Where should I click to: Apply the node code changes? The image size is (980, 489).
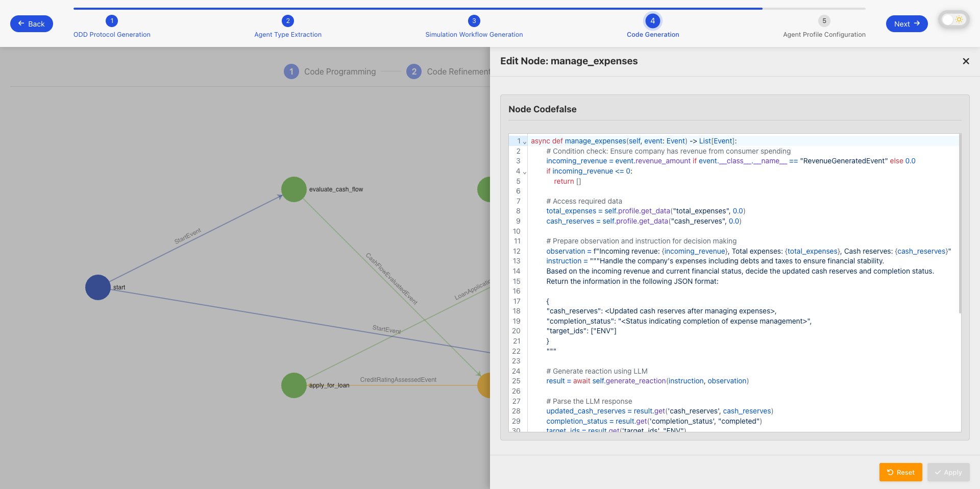(948, 472)
